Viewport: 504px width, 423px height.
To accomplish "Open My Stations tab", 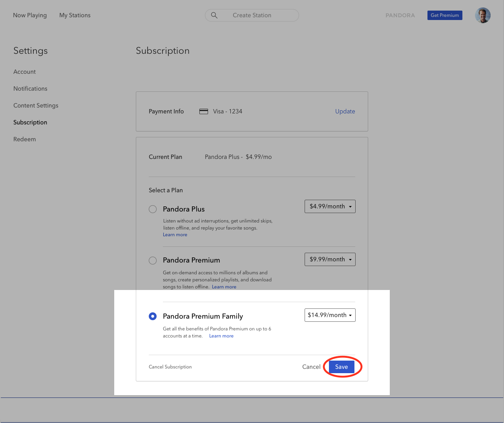I will coord(75,15).
